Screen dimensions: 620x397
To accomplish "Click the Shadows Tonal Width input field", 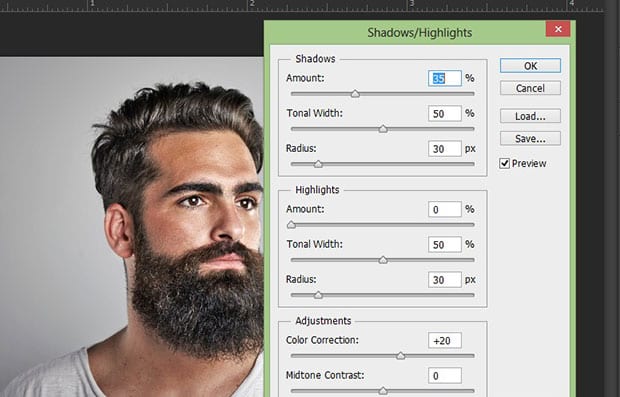I will 444,113.
